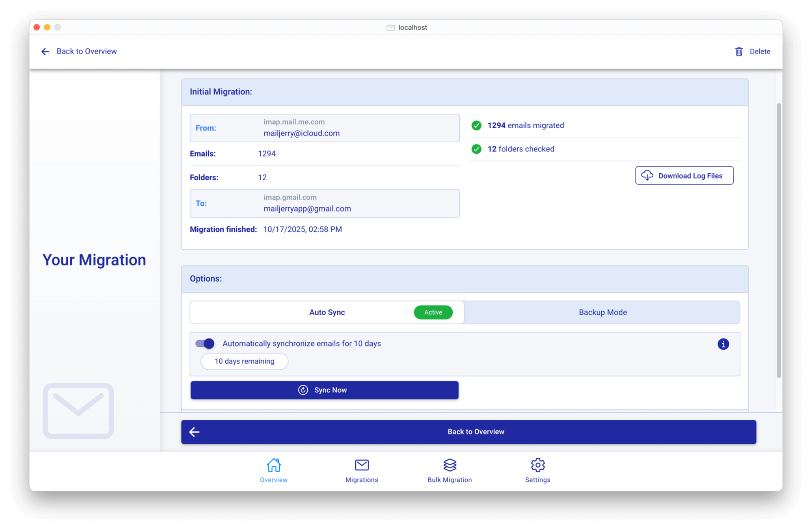Click the info icon beside the sync option
The width and height of the screenshot is (812, 530).
[x=723, y=344]
